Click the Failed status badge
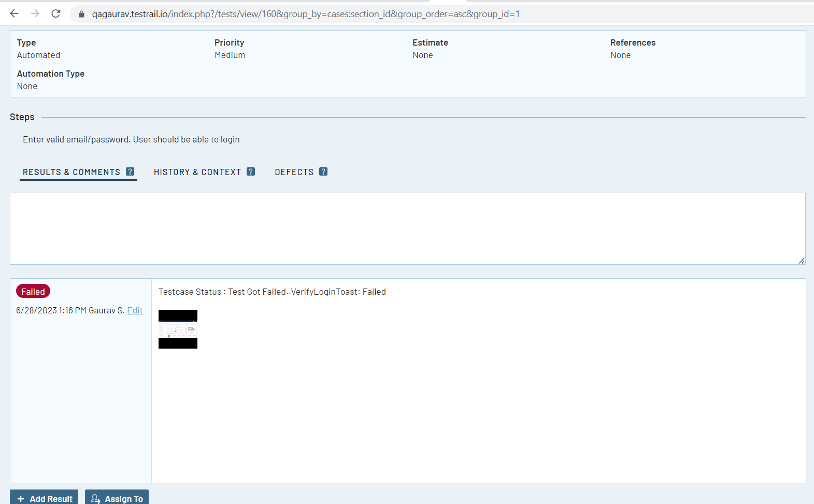Image resolution: width=814 pixels, height=504 pixels. pyautogui.click(x=33, y=292)
